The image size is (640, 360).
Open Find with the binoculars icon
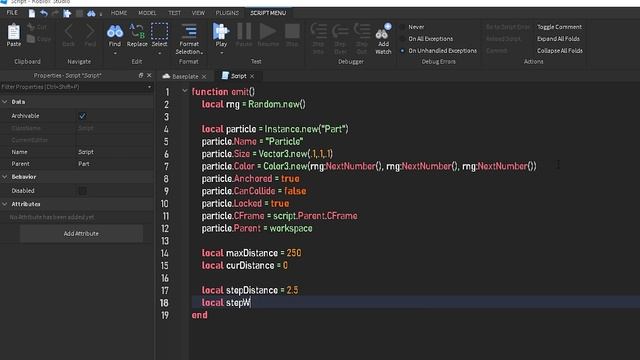coord(115,31)
